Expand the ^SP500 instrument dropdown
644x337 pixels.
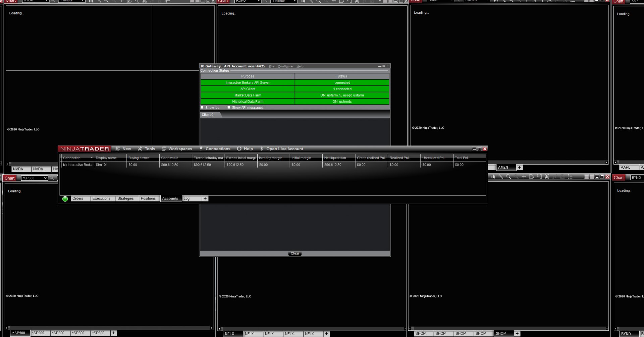(x=45, y=178)
